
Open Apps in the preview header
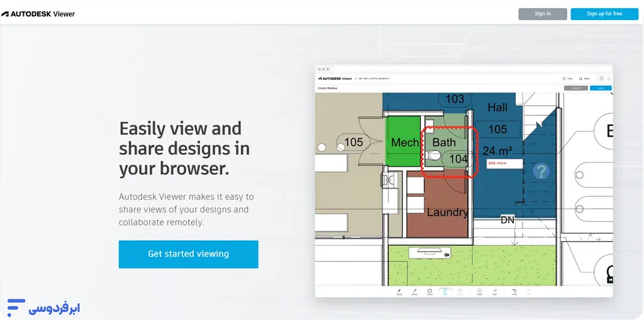(584, 79)
